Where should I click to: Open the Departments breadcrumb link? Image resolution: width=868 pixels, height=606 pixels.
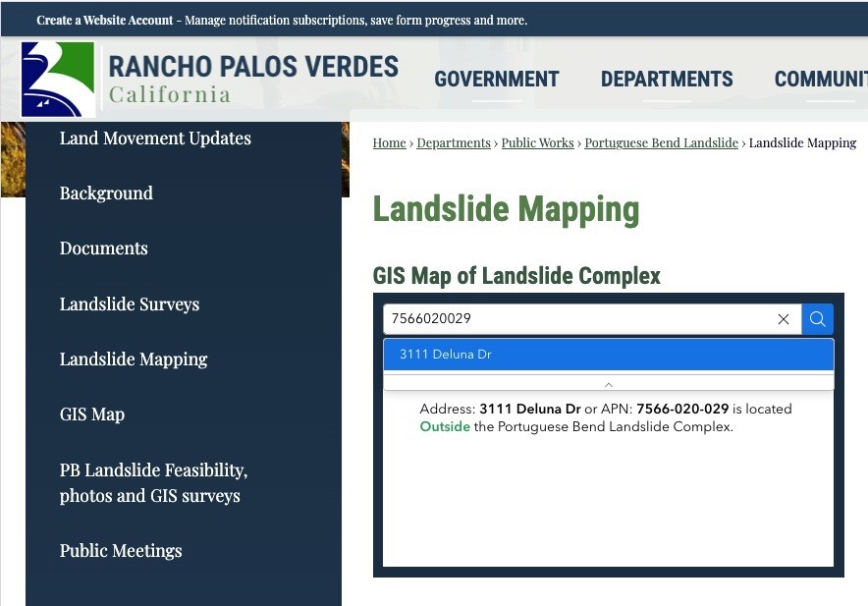coord(453,143)
